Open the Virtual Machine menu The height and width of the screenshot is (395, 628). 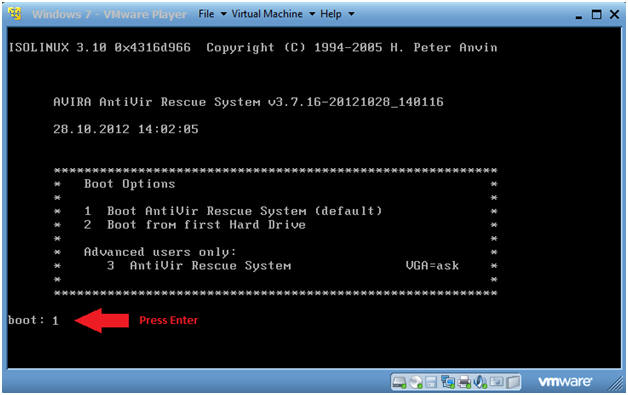[x=267, y=14]
